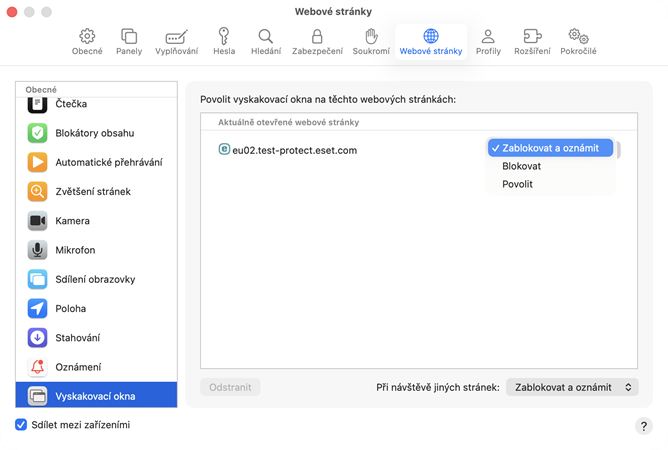Choose Blokovat from the popup menu
The width and height of the screenshot is (668, 450).
tap(522, 166)
